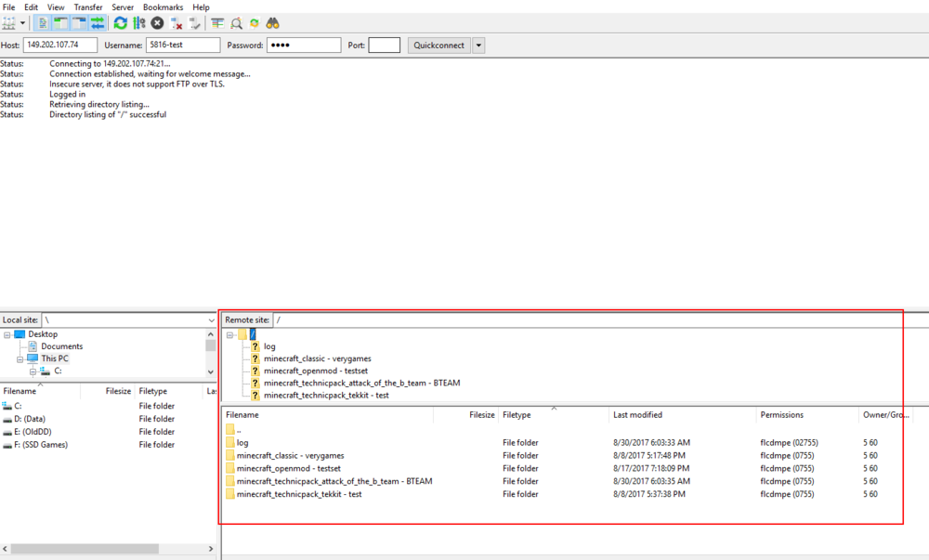This screenshot has height=560, width=929.
Task: Toggle the local directory tree view
Action: (x=60, y=22)
